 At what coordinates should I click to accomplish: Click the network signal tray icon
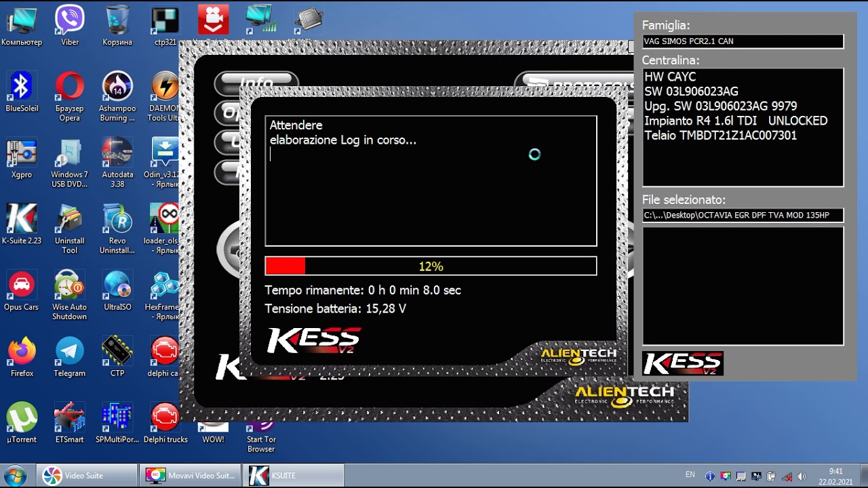(x=786, y=476)
